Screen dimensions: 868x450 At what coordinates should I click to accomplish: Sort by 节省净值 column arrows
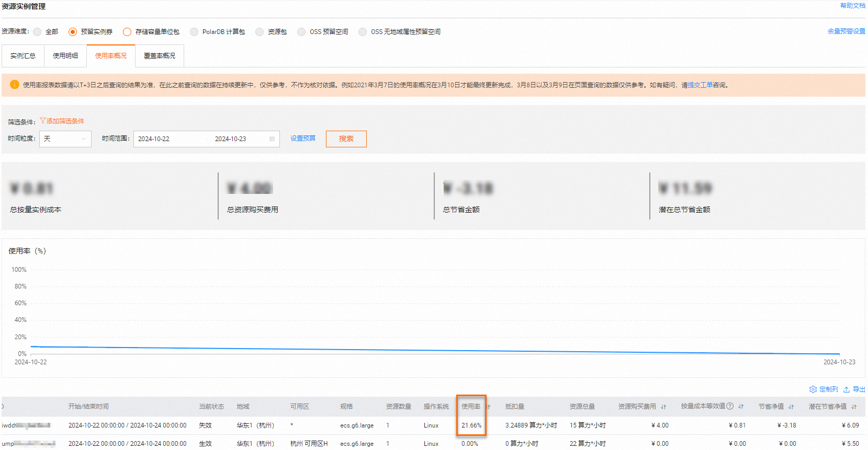(x=791, y=407)
